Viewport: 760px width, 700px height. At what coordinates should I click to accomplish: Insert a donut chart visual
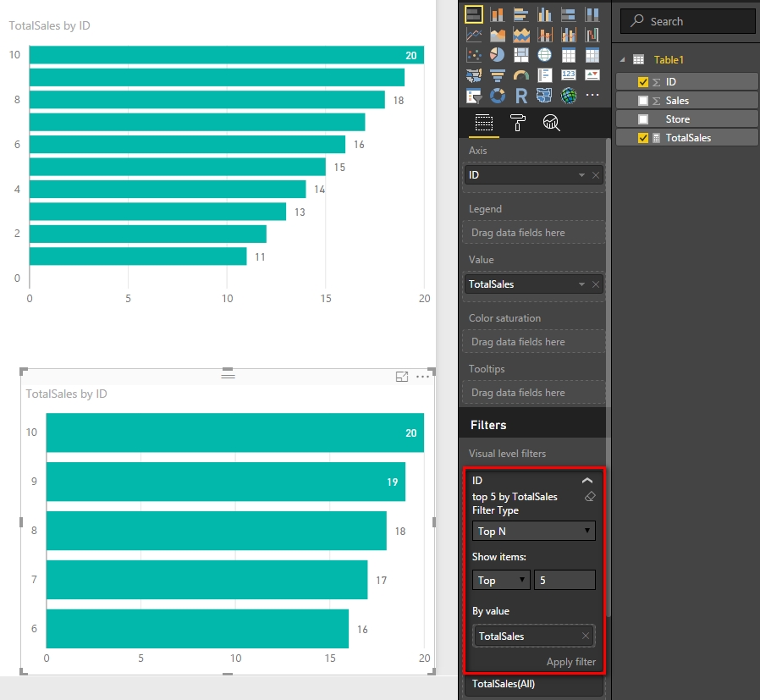(498, 96)
